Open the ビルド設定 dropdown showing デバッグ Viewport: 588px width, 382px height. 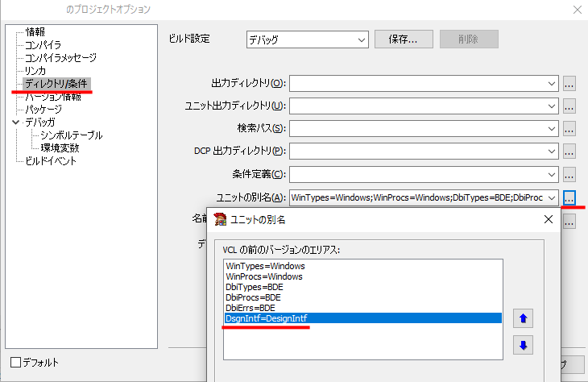click(307, 39)
